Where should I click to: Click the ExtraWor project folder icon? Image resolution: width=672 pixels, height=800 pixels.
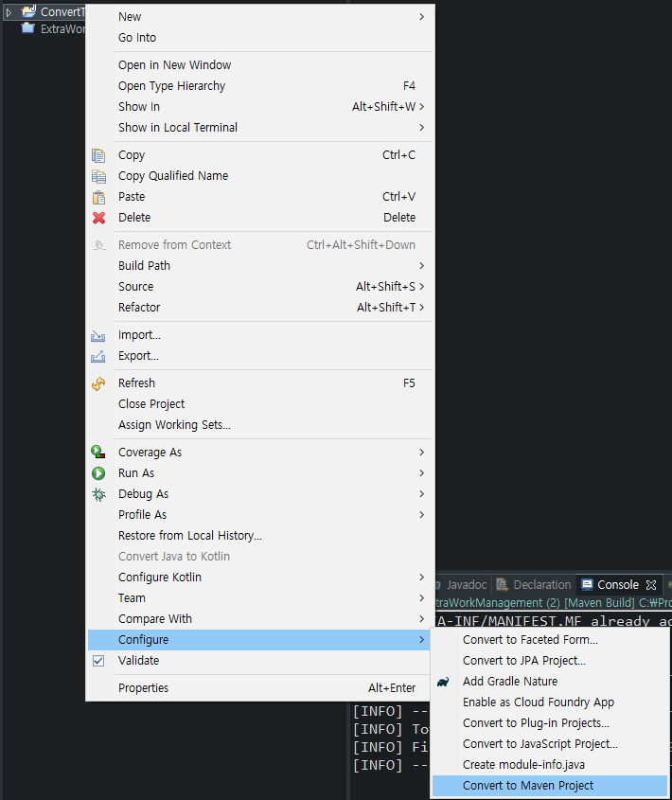tap(28, 28)
